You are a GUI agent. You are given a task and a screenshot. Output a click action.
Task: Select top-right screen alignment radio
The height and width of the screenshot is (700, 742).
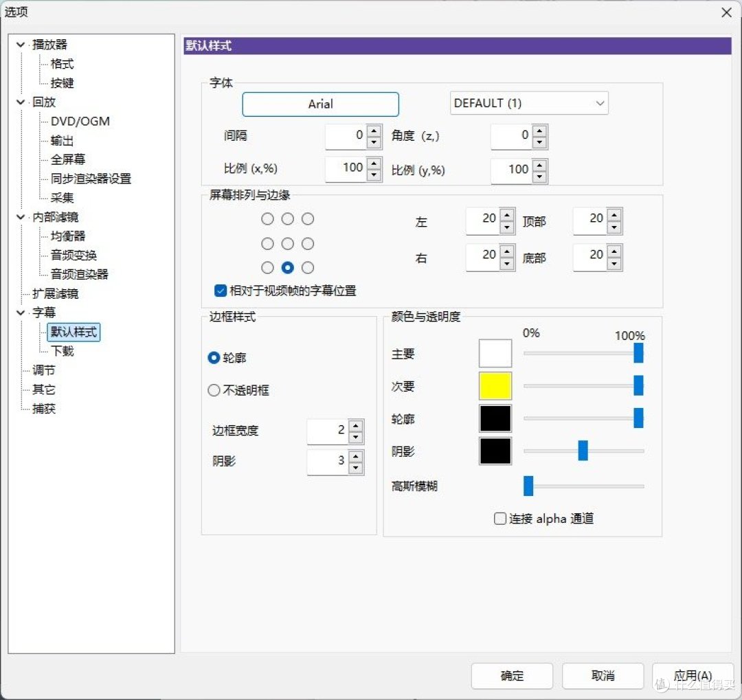tap(308, 218)
